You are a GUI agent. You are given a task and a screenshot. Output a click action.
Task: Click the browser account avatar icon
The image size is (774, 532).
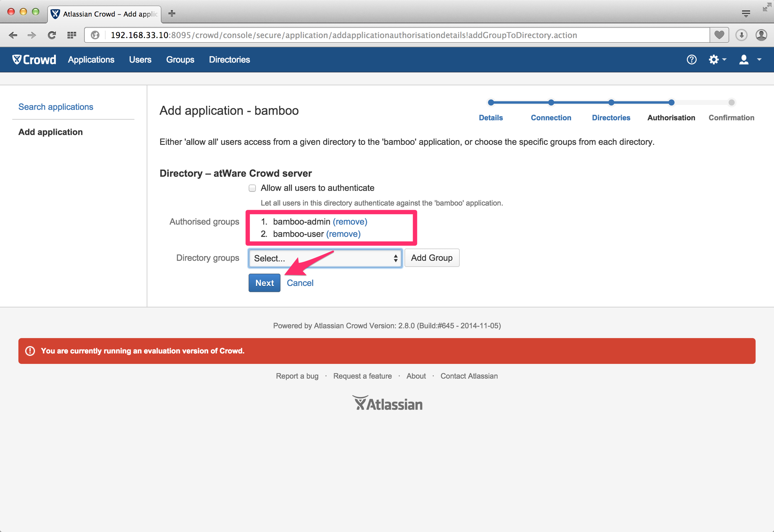coord(761,35)
